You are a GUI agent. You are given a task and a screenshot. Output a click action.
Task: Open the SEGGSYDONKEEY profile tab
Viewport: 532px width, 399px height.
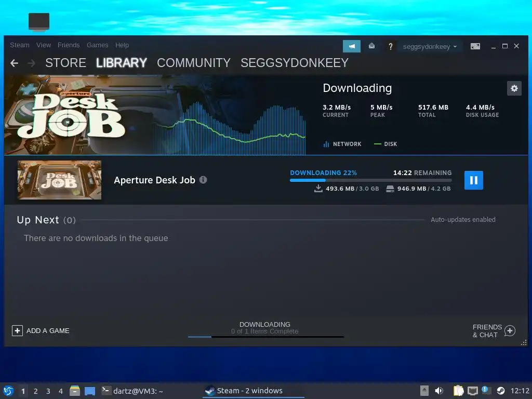pos(295,63)
